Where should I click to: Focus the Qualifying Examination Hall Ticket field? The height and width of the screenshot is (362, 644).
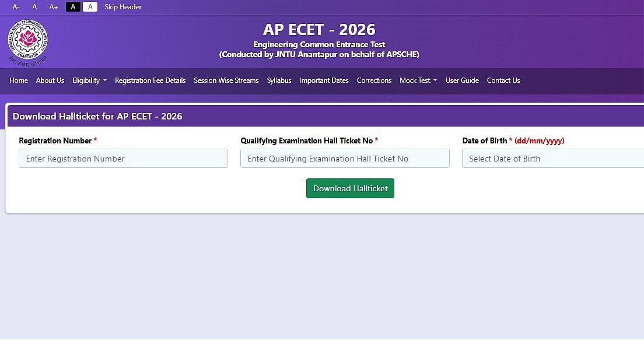pos(345,159)
